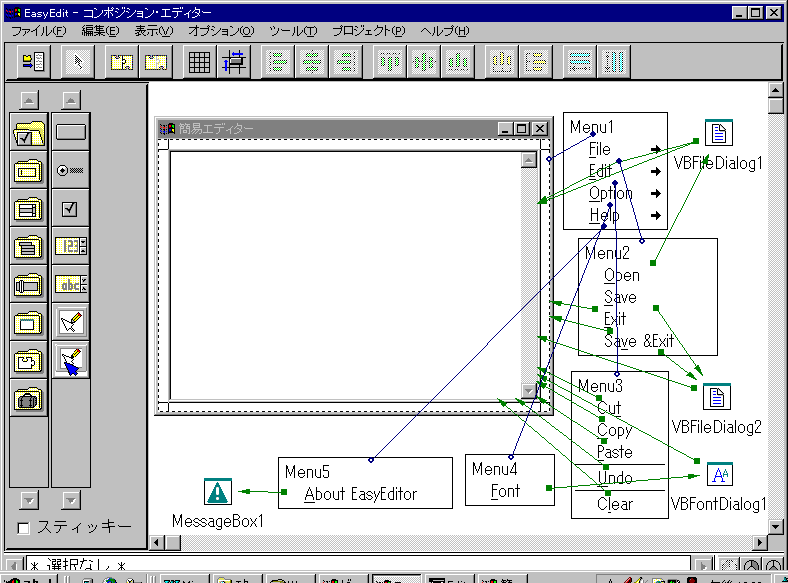Select the VBFontDialog1 part icon
Screen dimensions: 788x583
point(719,475)
